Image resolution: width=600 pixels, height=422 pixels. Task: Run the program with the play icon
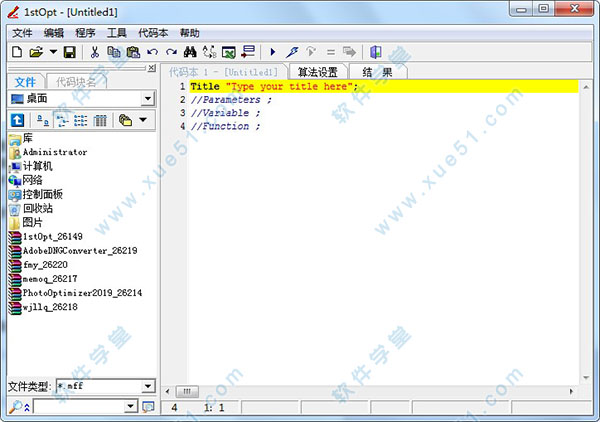point(272,51)
